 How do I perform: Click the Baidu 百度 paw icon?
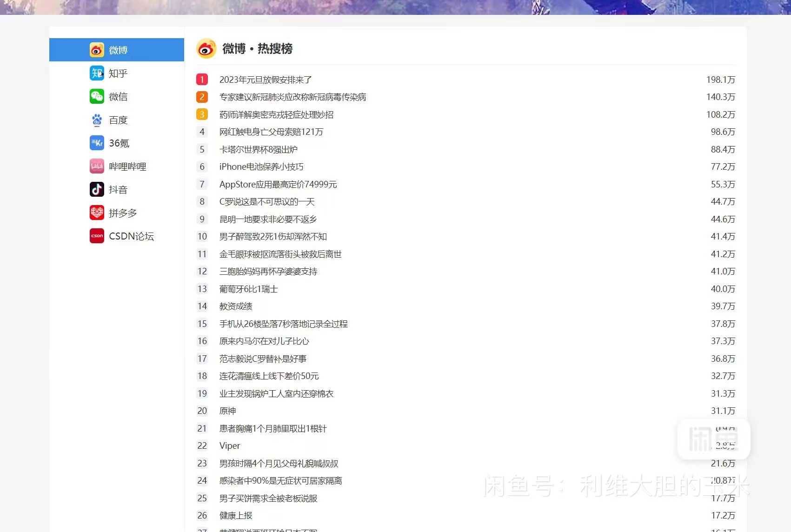(x=97, y=120)
